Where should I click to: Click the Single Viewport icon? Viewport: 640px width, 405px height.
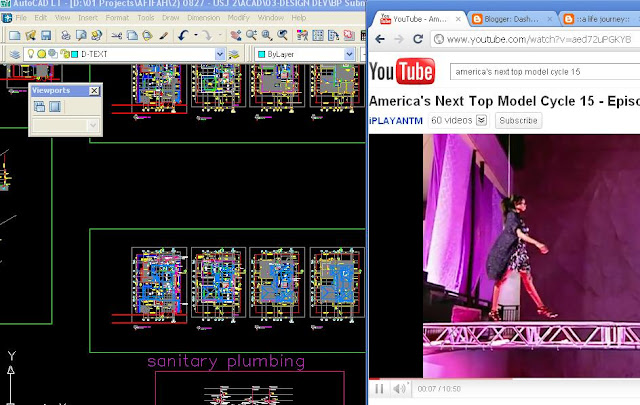pyautogui.click(x=55, y=107)
